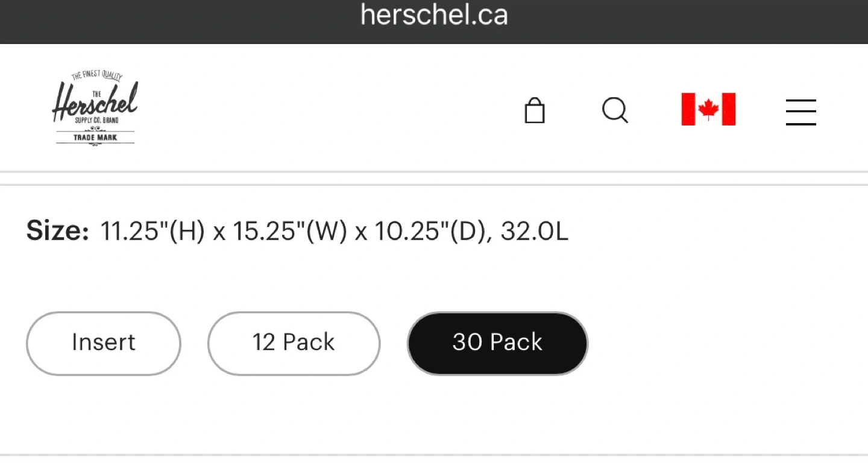This screenshot has width=868, height=467.
Task: Click the selected 30 Pack option
Action: pos(497,343)
